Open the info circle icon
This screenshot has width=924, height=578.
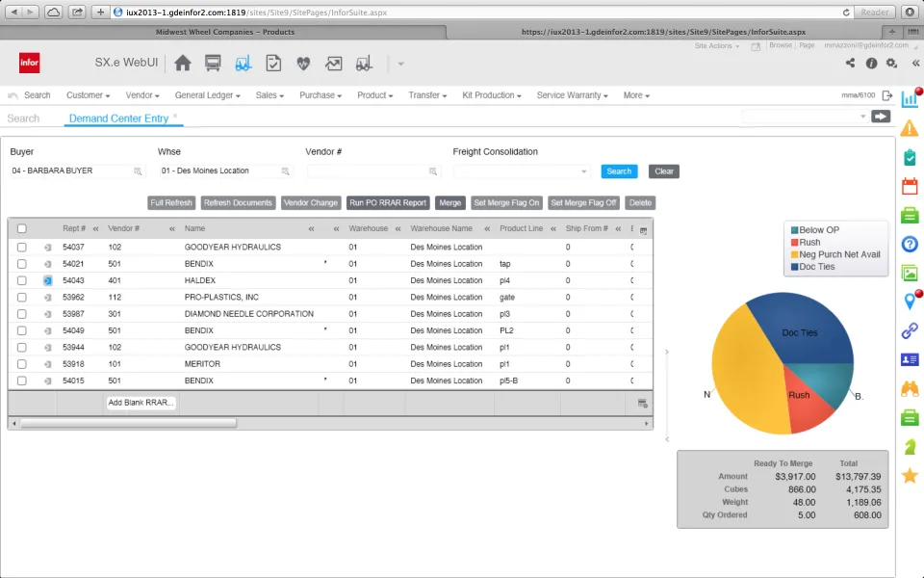[x=871, y=64]
